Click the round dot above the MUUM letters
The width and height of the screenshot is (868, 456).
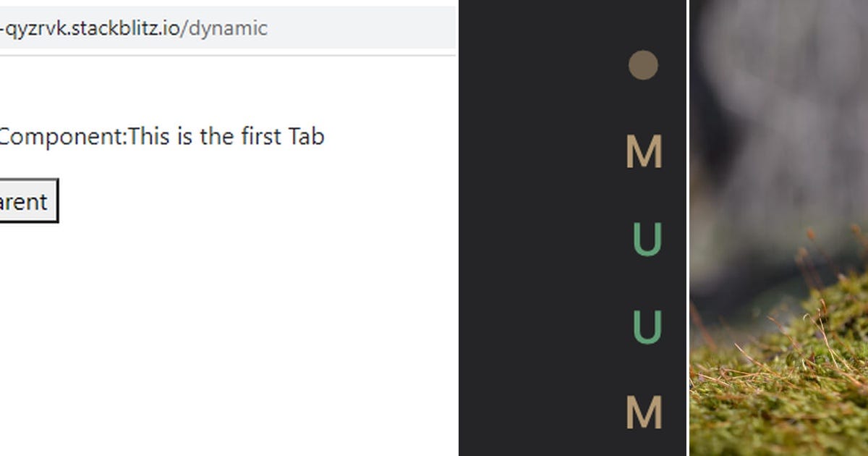[643, 65]
